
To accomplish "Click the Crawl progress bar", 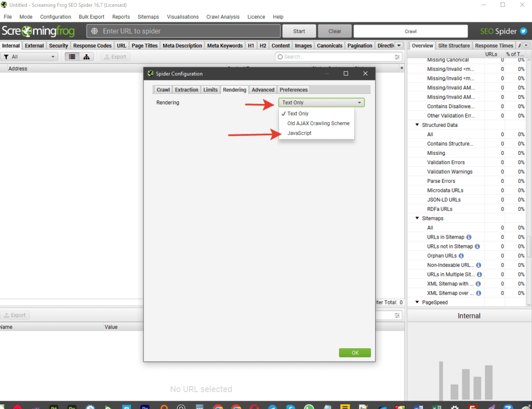I will [410, 31].
